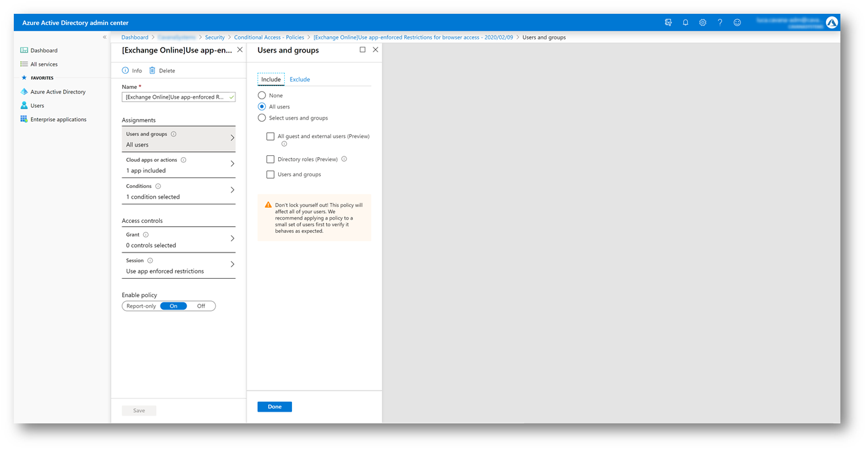
Task: Click info icon next to Conditions
Action: (158, 186)
